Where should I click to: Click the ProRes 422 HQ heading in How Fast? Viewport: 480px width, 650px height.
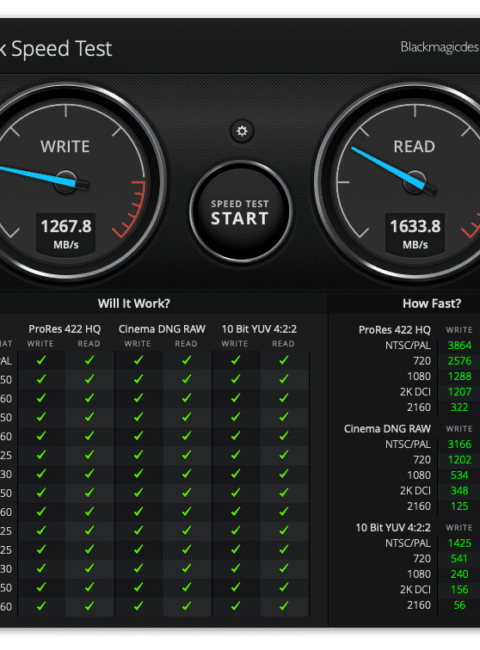[x=394, y=330]
